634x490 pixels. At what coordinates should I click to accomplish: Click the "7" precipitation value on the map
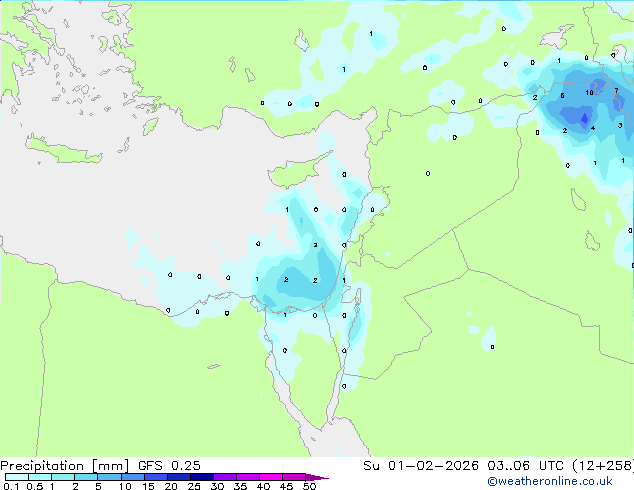pos(616,91)
